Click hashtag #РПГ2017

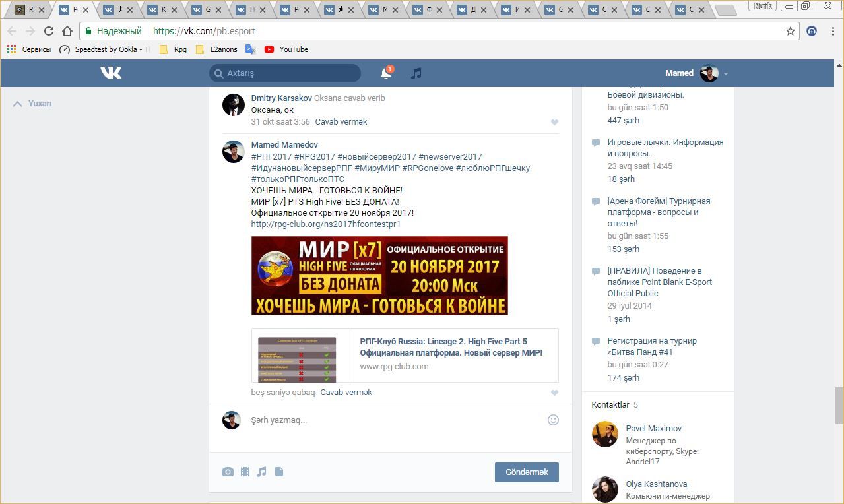tap(271, 157)
